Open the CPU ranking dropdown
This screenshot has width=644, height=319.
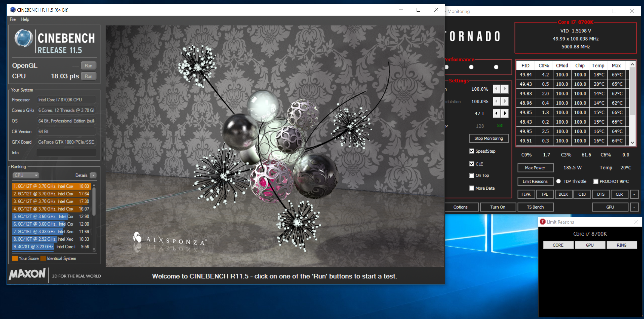coord(26,175)
